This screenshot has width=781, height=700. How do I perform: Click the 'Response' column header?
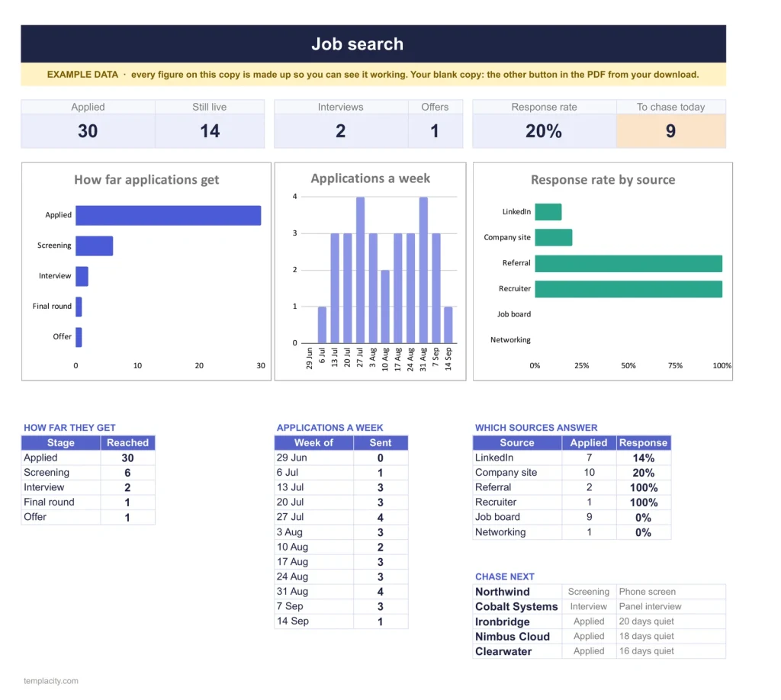tap(643, 442)
